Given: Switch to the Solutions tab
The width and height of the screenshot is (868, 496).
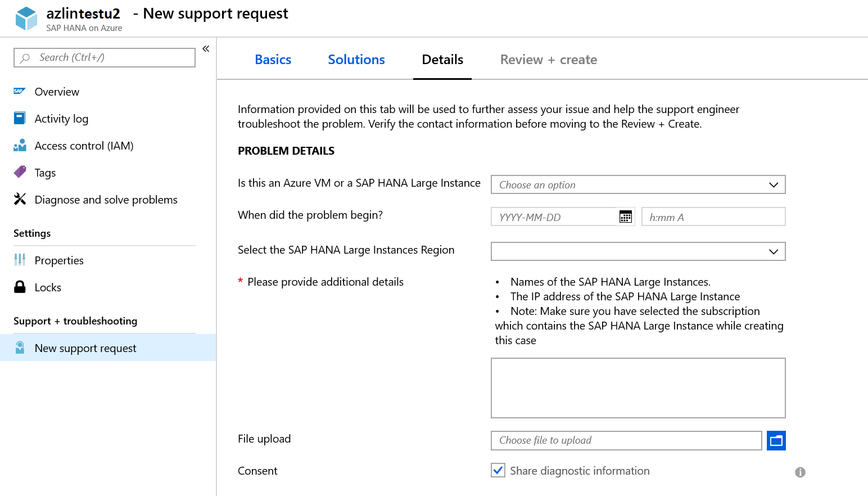Looking at the screenshot, I should click(x=356, y=60).
